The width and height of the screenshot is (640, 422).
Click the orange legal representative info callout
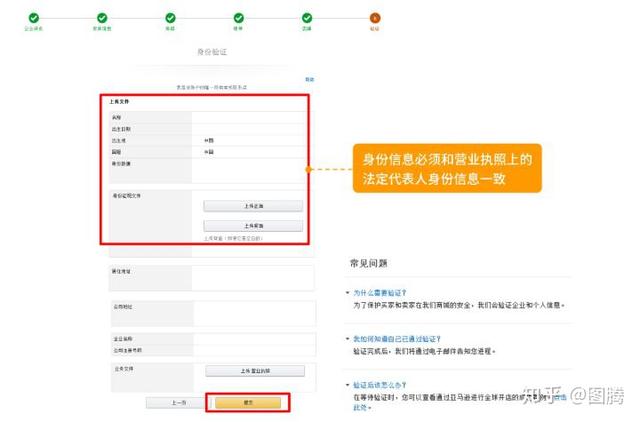(447, 168)
